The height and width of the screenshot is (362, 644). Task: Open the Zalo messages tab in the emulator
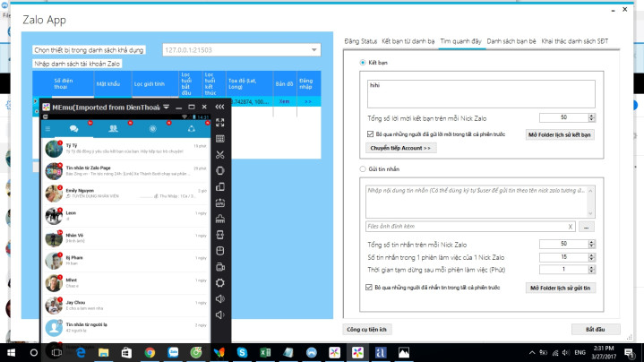pyautogui.click(x=74, y=129)
